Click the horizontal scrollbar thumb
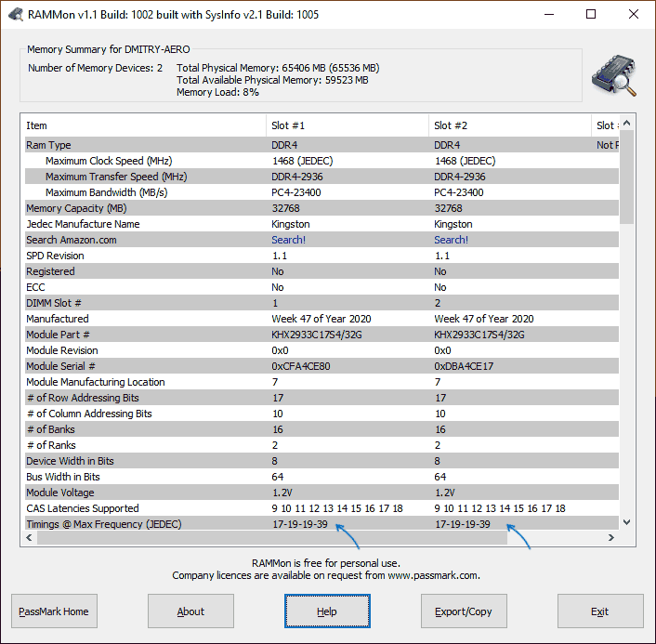The height and width of the screenshot is (644, 656). (272, 537)
